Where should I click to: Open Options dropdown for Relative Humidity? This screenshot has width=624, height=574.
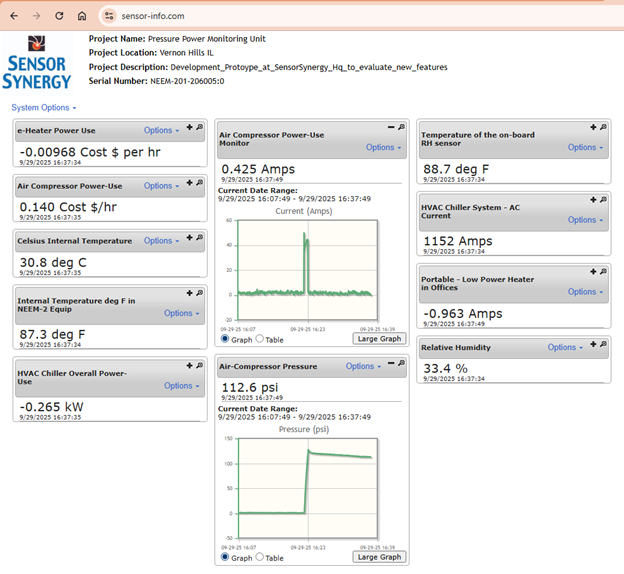(x=565, y=348)
